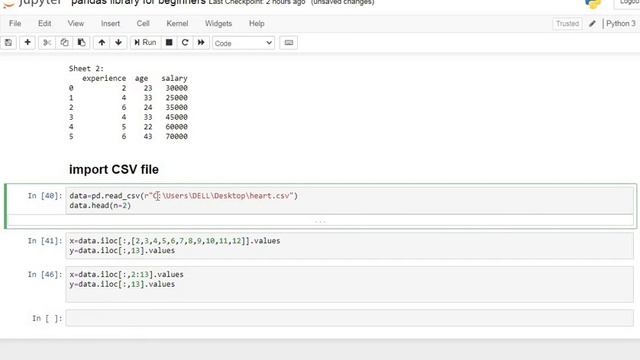Click the Trusted notebook indicator

coord(567,24)
